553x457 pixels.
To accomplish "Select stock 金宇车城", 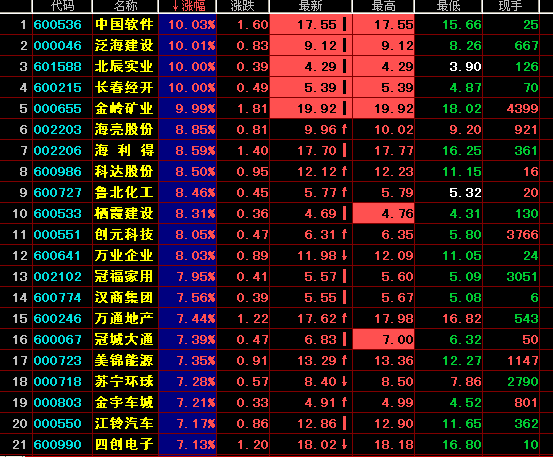I will [x=124, y=402].
